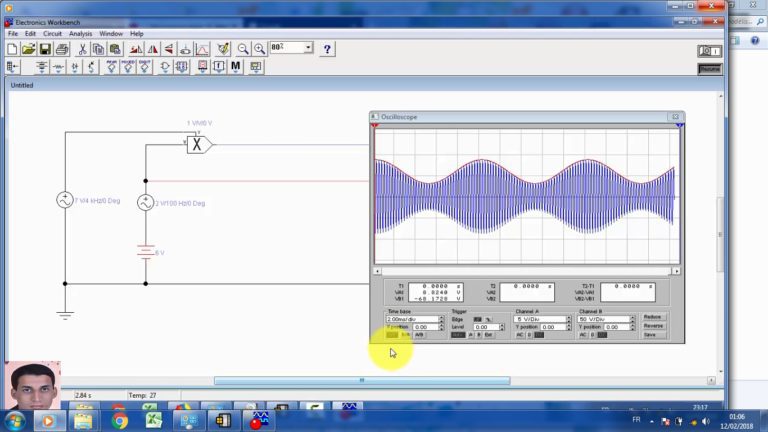The height and width of the screenshot is (432, 768).
Task: Click the Print toolbar icon
Action: [x=62, y=48]
